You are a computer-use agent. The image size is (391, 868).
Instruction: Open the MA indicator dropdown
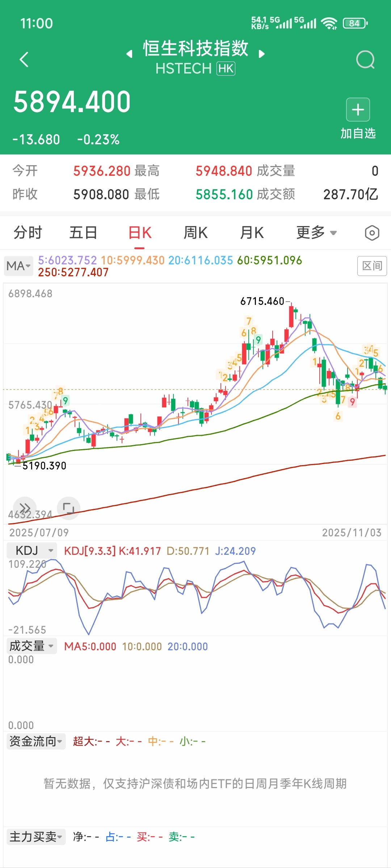click(x=18, y=266)
